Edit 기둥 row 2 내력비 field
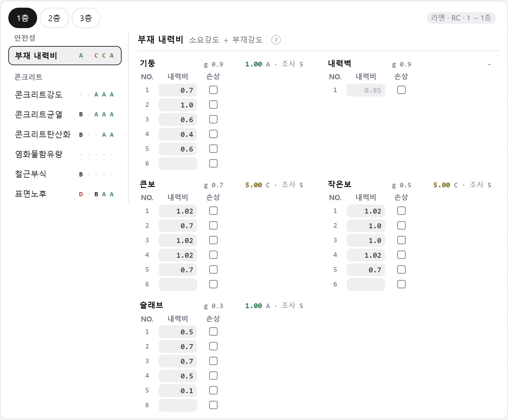This screenshot has width=508, height=420. 178,105
